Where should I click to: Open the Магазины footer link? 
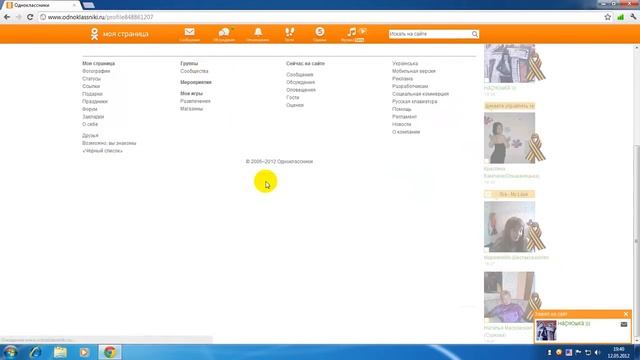coord(191,109)
